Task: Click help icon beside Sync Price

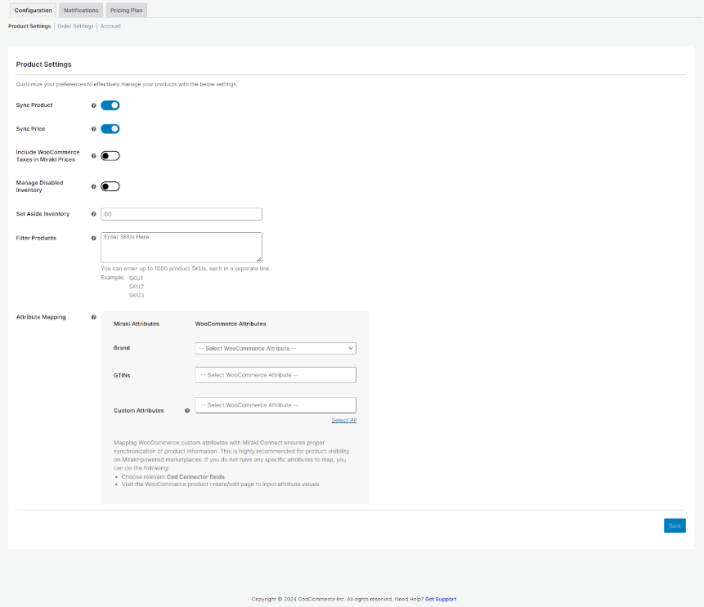Action: point(94,129)
